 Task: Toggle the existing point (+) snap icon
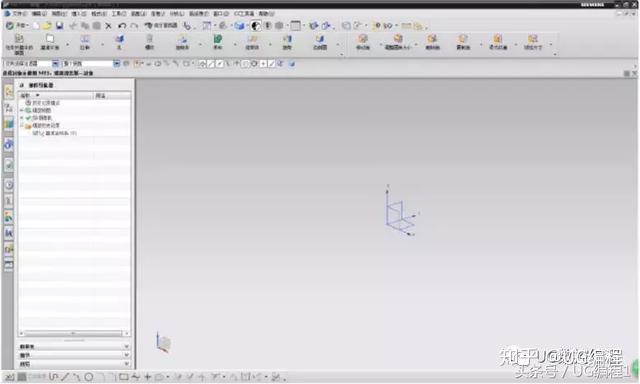(263, 64)
